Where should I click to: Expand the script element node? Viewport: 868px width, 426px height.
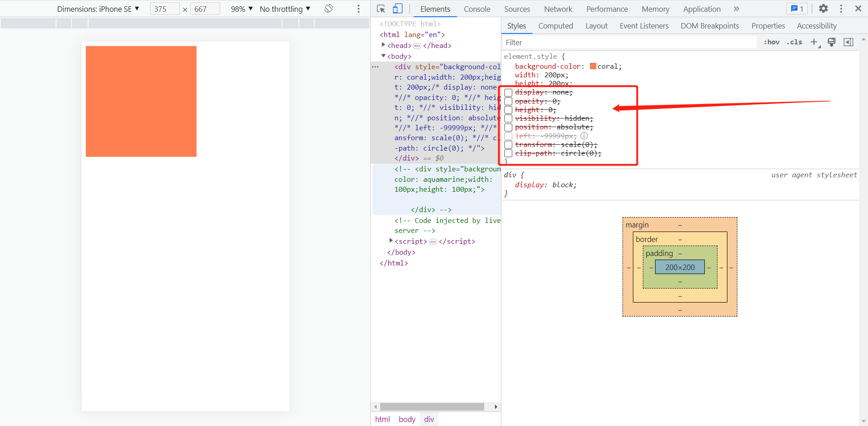(391, 241)
